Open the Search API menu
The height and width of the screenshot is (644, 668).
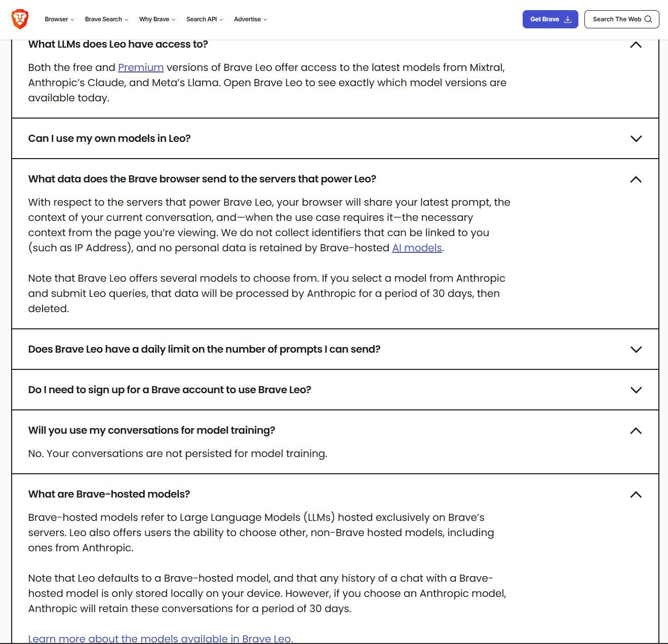[x=204, y=19]
